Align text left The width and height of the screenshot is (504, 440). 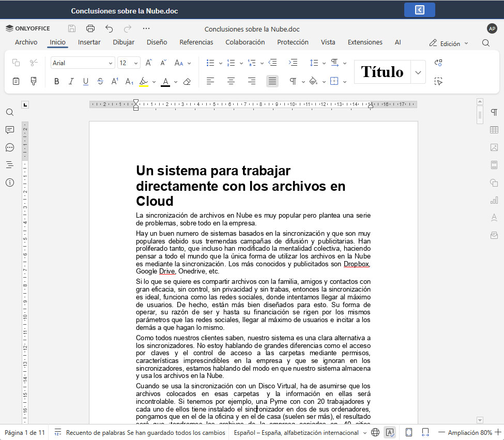210,81
